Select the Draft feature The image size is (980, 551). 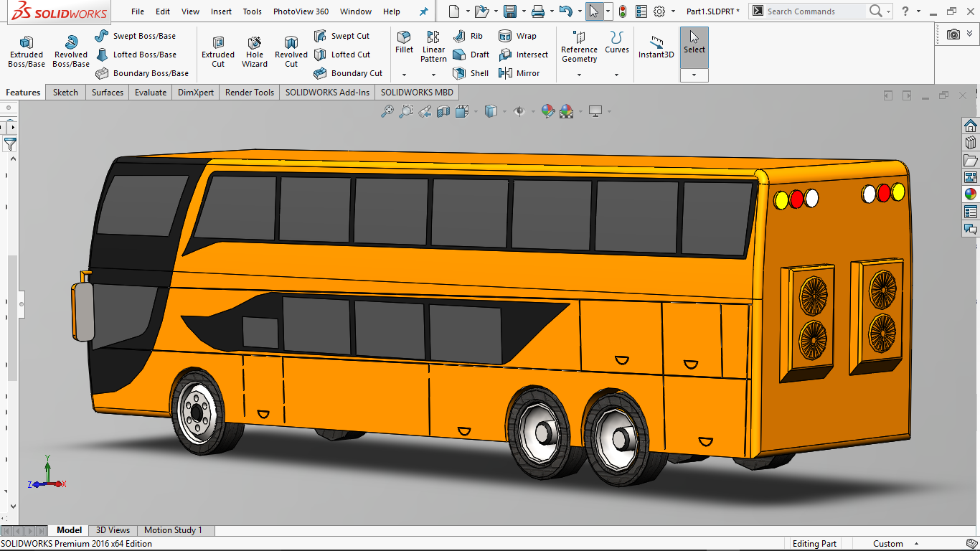pyautogui.click(x=471, y=55)
